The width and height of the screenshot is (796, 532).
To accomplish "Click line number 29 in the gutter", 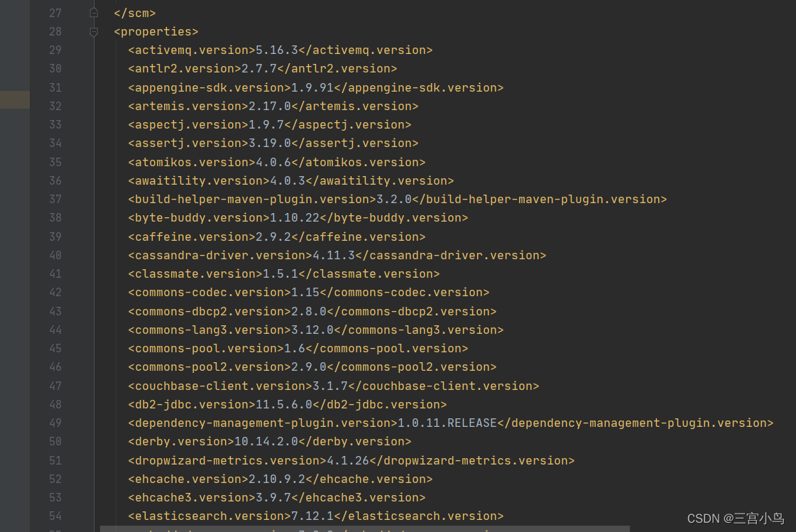I will pos(55,50).
